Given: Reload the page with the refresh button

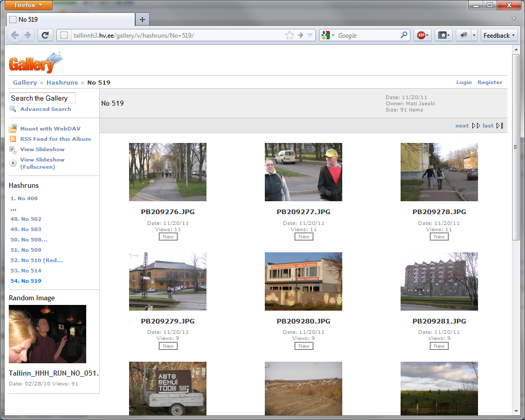Looking at the screenshot, I should point(45,35).
